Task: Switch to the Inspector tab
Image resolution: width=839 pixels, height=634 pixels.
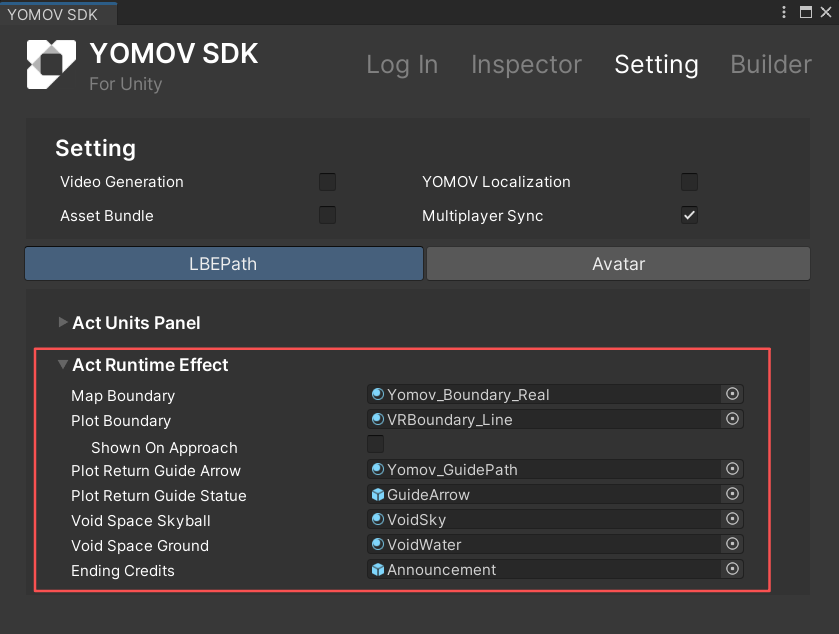Action: 526,65
